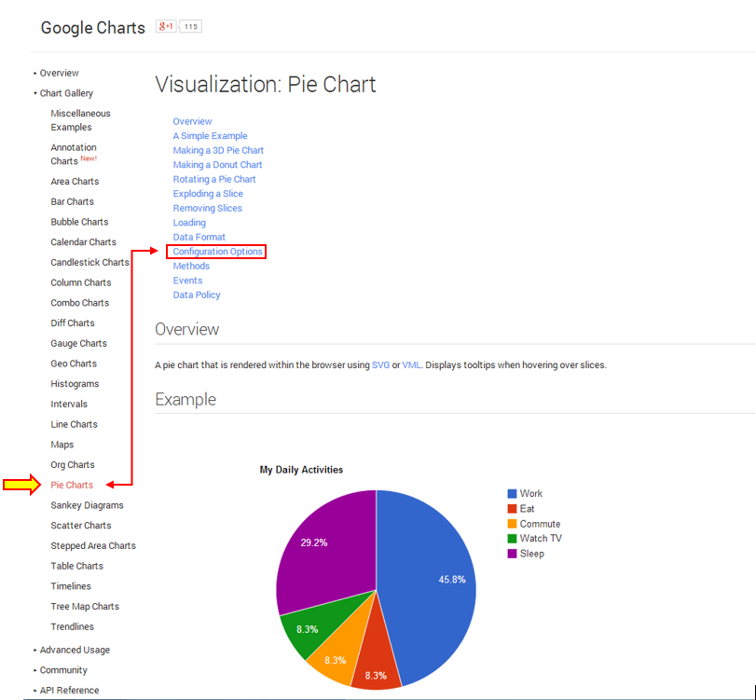Open Tree Map Charts page
The height and width of the screenshot is (700, 756).
(85, 607)
